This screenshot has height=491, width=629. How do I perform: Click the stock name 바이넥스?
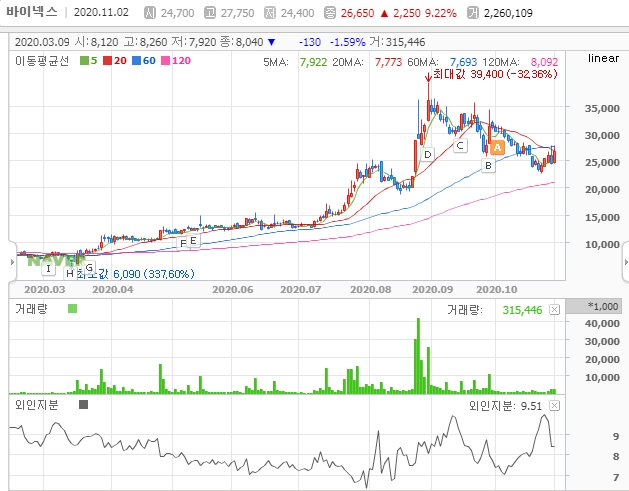(32, 12)
